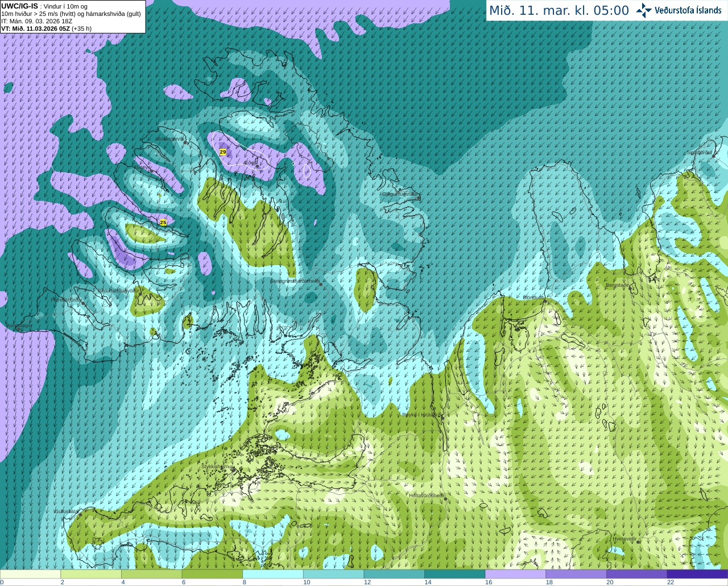728x586 pixels.
Task: Click the 20–22 m/s legend swatch
Action: [x=637, y=574]
